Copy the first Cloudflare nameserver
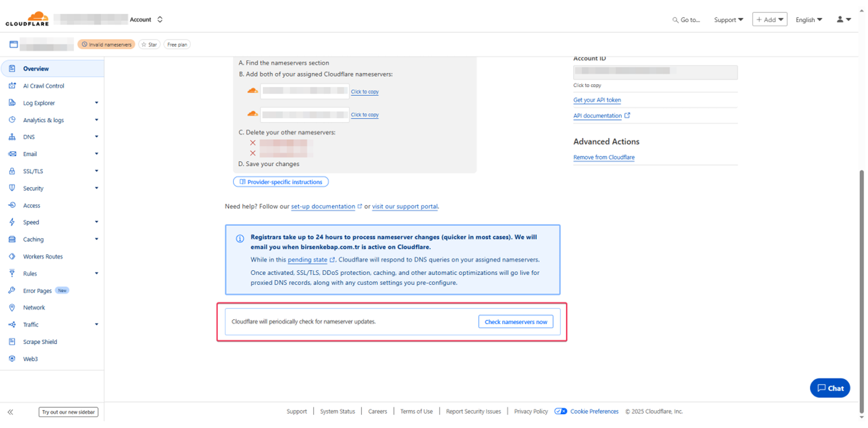 (364, 92)
